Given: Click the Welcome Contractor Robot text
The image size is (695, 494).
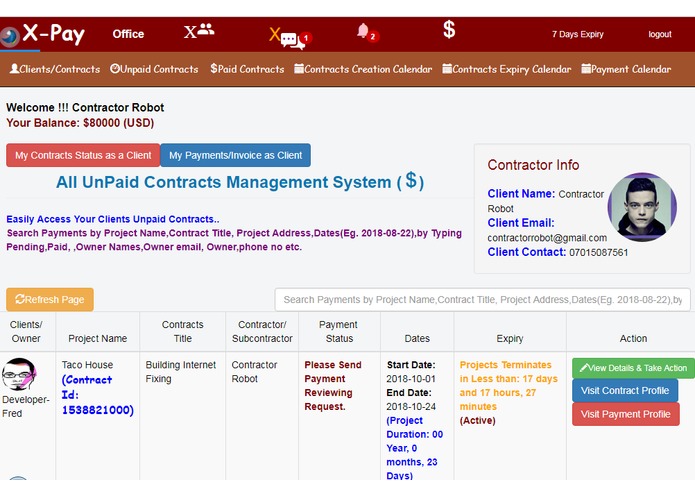Looking at the screenshot, I should [85, 108].
